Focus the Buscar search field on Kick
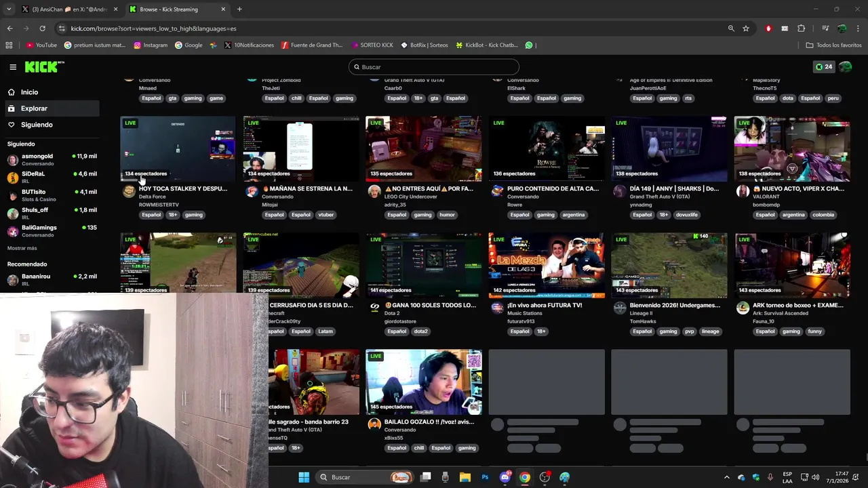This screenshot has height=488, width=868. (434, 67)
